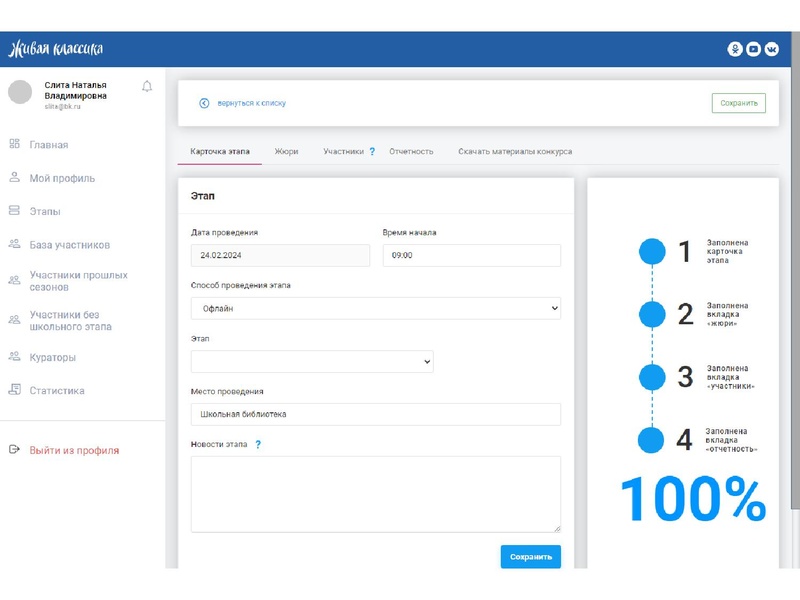
Task: Switch to the Отчетность tab
Action: 411,152
